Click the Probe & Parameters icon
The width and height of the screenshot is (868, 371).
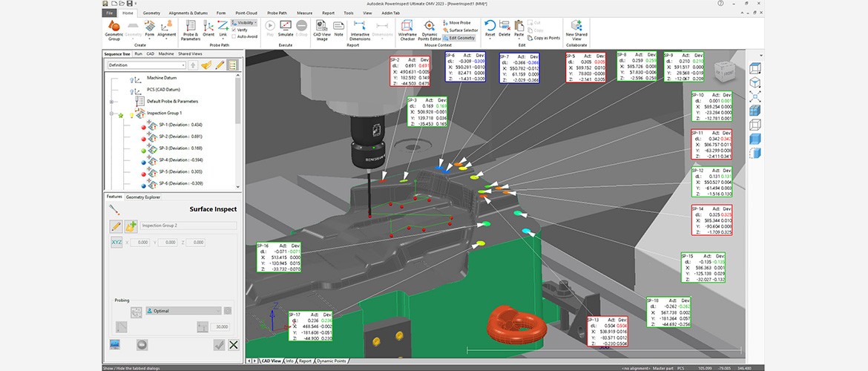click(x=190, y=30)
